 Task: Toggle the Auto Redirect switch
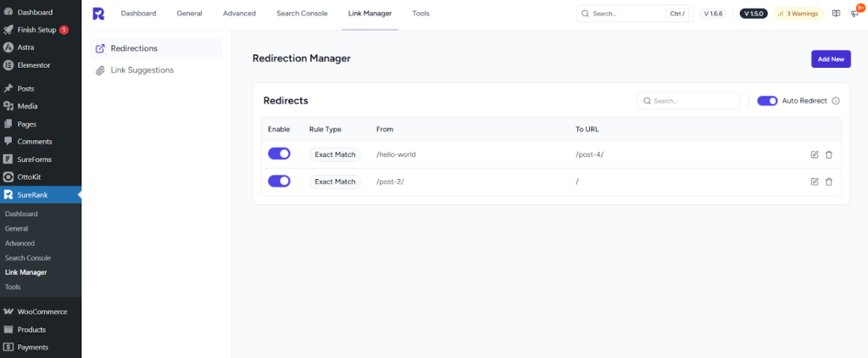[x=767, y=101]
